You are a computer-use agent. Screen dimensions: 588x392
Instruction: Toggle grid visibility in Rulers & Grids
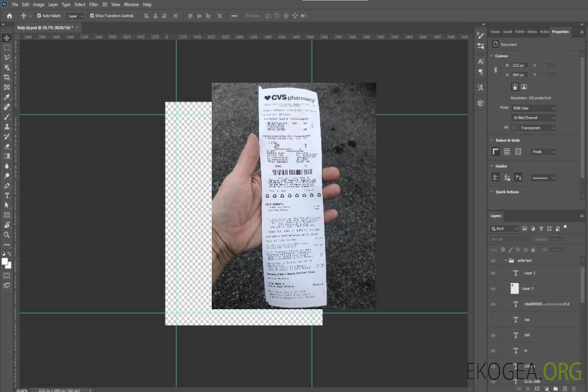point(507,151)
